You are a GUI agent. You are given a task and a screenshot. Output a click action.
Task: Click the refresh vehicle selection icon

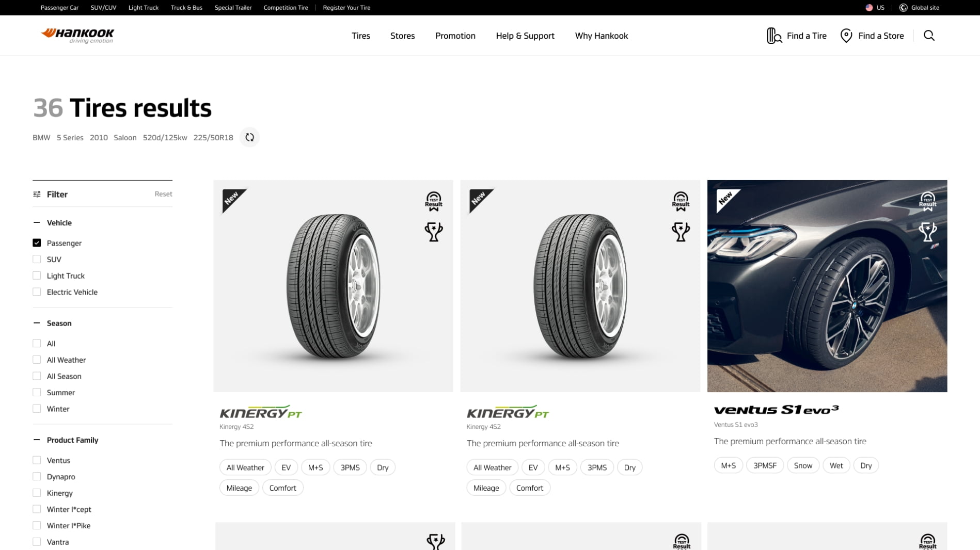(249, 137)
